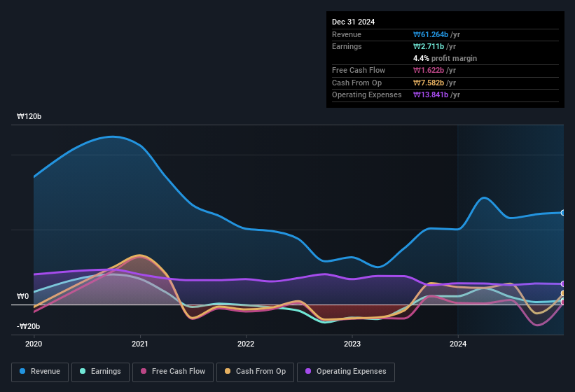Click the 2024 x-axis label
The height and width of the screenshot is (392, 575).
[458, 344]
